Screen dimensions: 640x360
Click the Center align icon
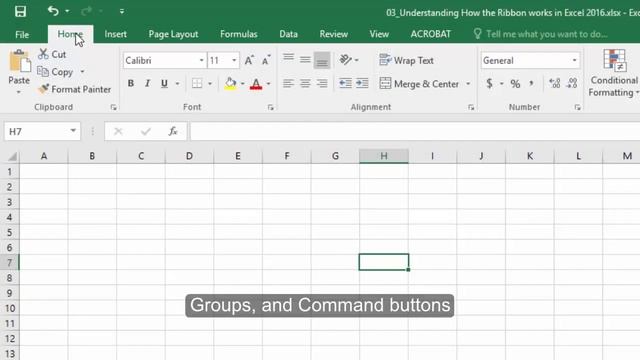(x=305, y=84)
